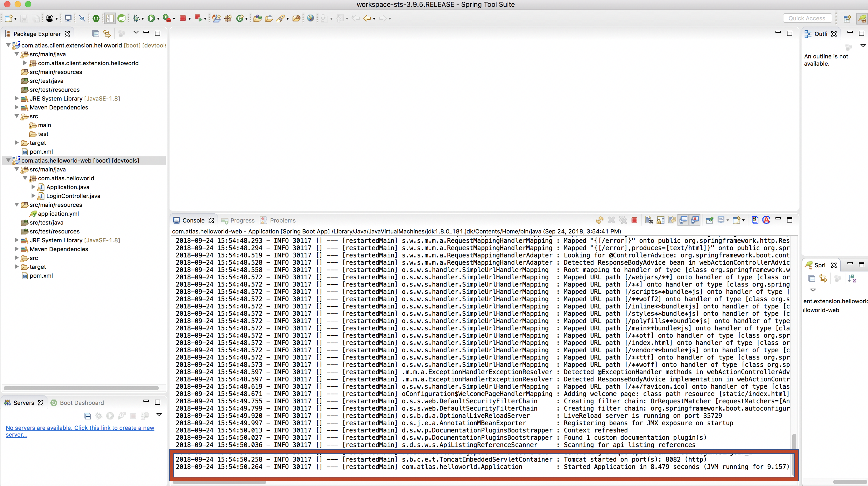This screenshot has height=486, width=868.
Task: Click the Quick Access search field
Action: [x=807, y=18]
